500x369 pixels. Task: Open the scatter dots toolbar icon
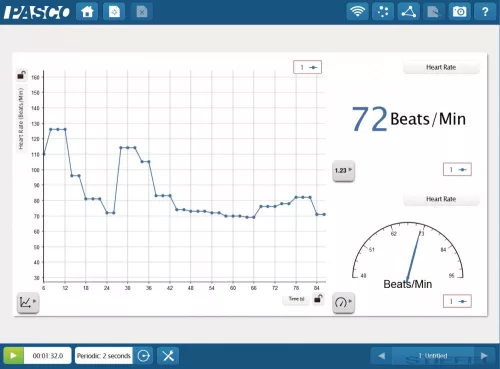[383, 12]
